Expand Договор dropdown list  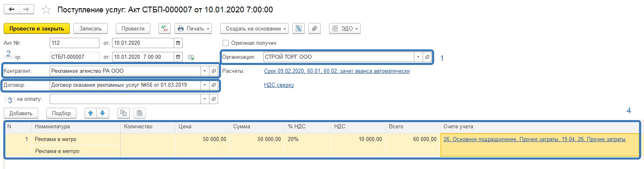(205, 86)
